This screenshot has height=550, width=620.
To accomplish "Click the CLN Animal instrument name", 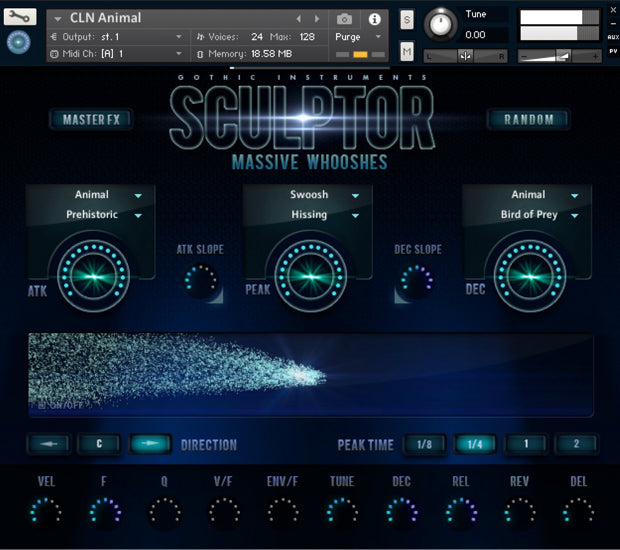I will tap(105, 18).
